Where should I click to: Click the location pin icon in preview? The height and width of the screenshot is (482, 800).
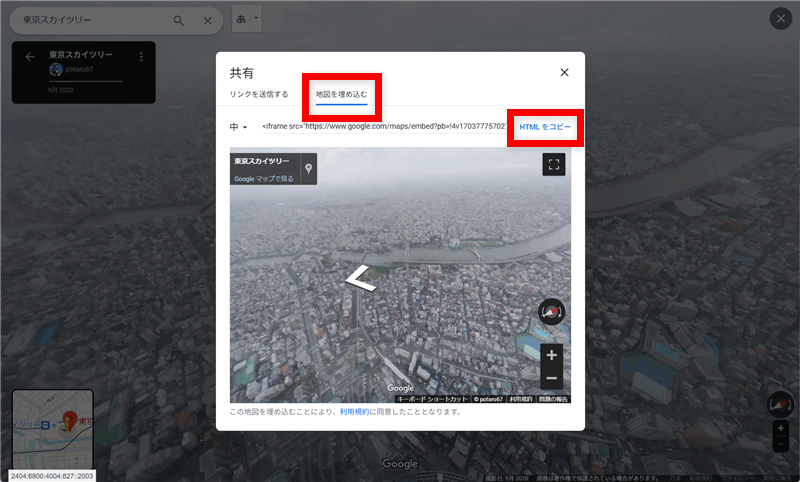[308, 169]
